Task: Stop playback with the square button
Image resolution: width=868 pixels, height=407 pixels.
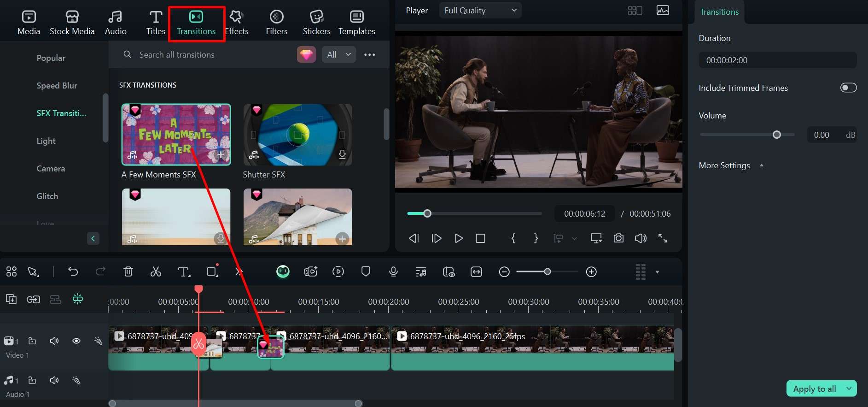Action: [480, 238]
